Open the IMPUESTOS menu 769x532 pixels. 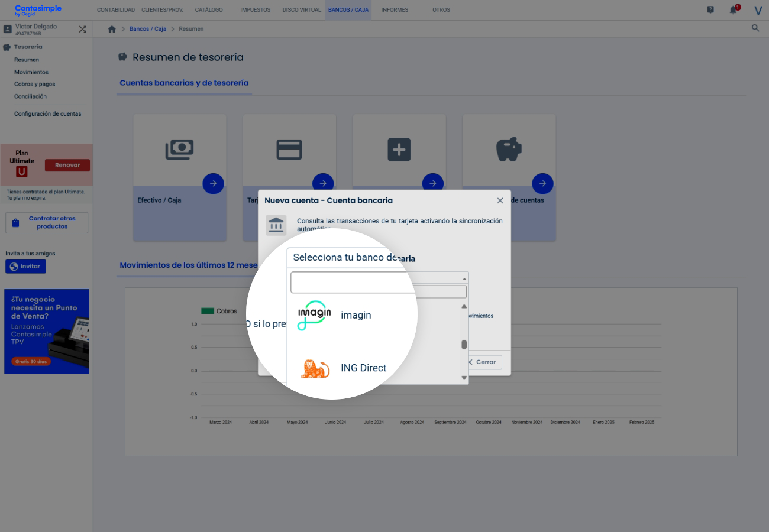256,10
